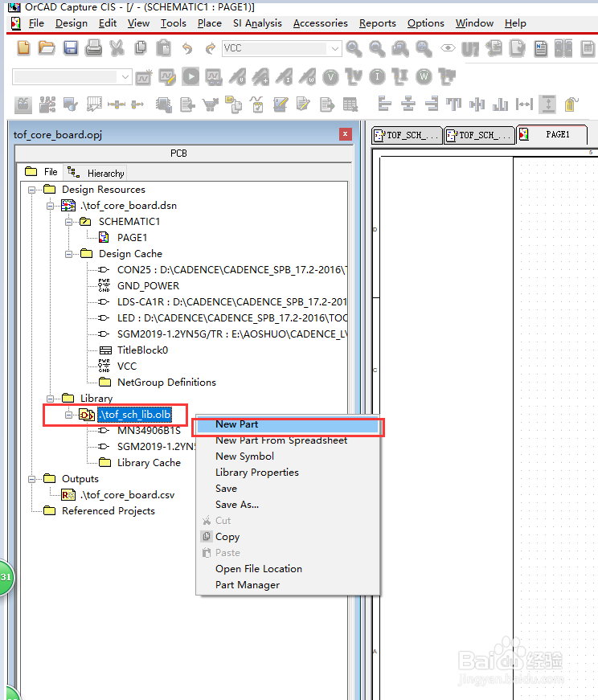Click the distribute vertically toolbar icon
Image resolution: width=598 pixels, height=700 pixels.
[x=548, y=104]
